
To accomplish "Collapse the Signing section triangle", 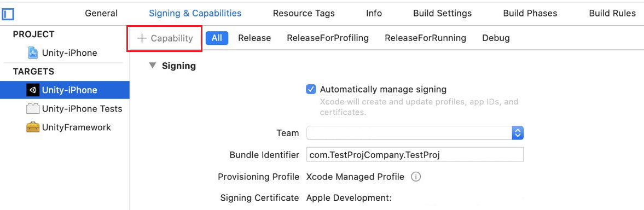I will (153, 66).
